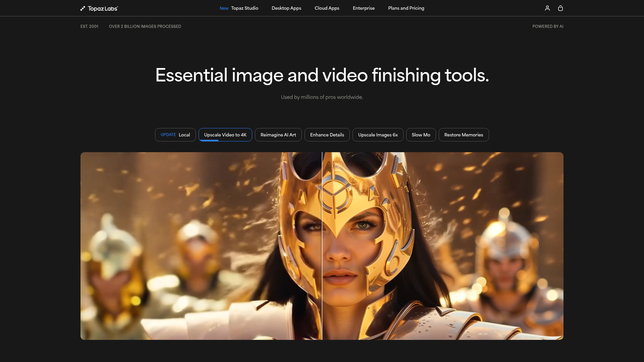Select the Reimagine AI Art feature
The height and width of the screenshot is (362, 644).
(x=278, y=135)
